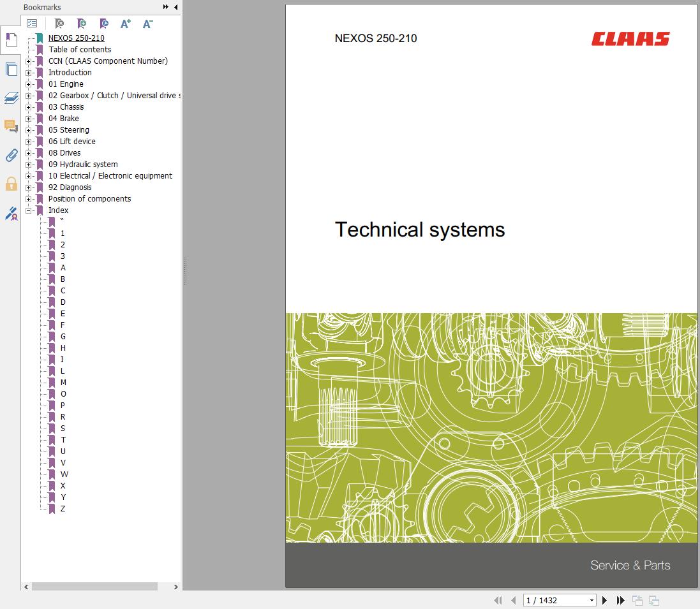The width and height of the screenshot is (700, 609).
Task: Open the page number dropdown
Action: tap(592, 600)
